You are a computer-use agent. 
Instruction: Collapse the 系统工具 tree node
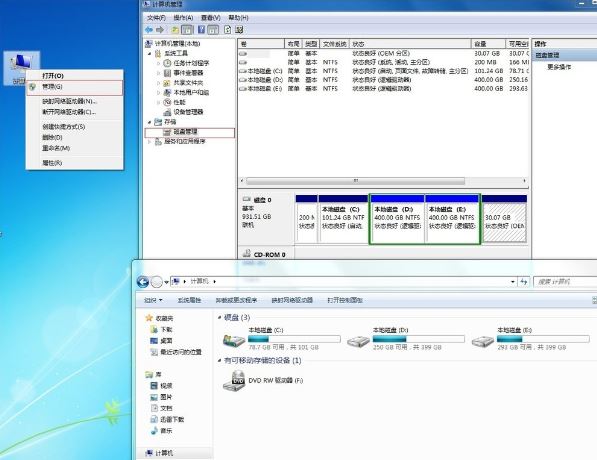pyautogui.click(x=150, y=54)
